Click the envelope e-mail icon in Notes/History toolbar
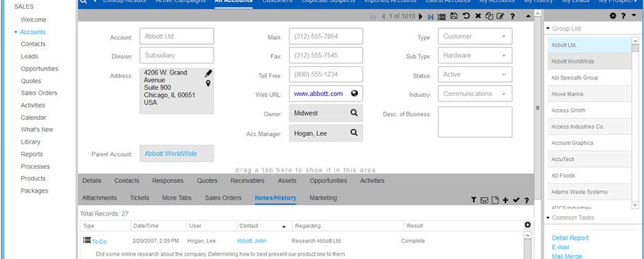Screen dimensions: 644x259 pos(484,200)
